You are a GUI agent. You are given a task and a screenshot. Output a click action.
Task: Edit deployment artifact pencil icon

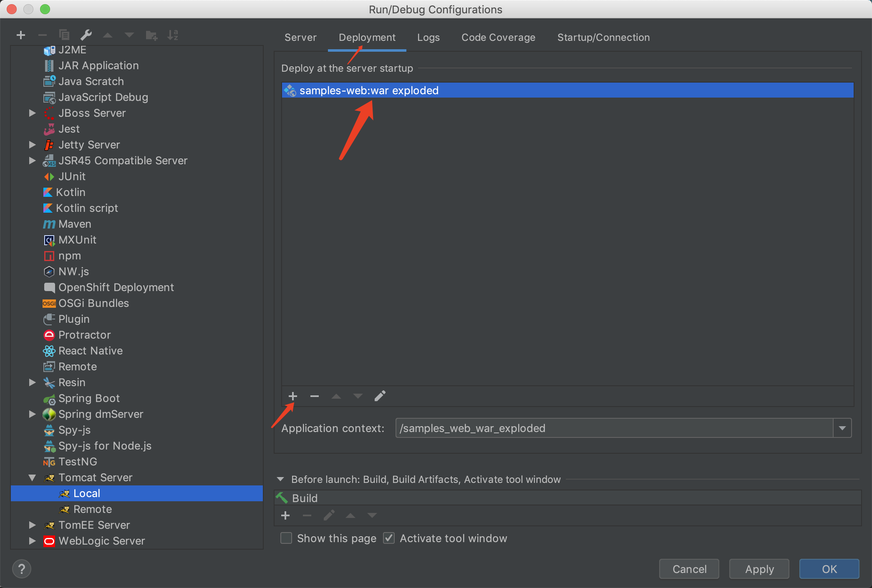pos(380,396)
